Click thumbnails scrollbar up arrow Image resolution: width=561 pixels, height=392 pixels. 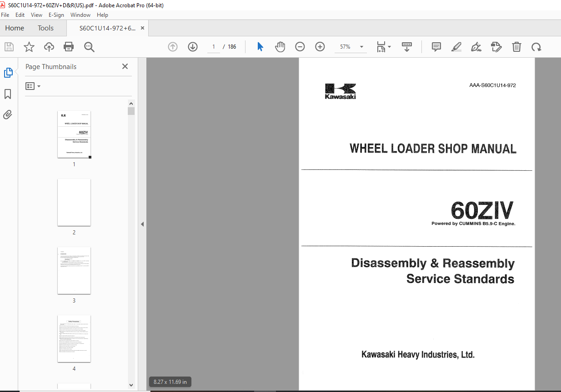[x=131, y=104]
